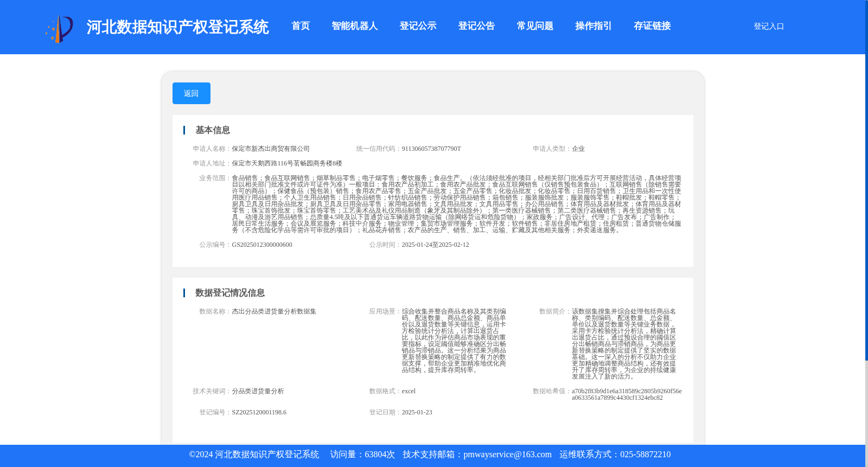Click the 河北数据知识产权登记系统 title
Viewport: 868px width, 467px height.
(x=177, y=27)
